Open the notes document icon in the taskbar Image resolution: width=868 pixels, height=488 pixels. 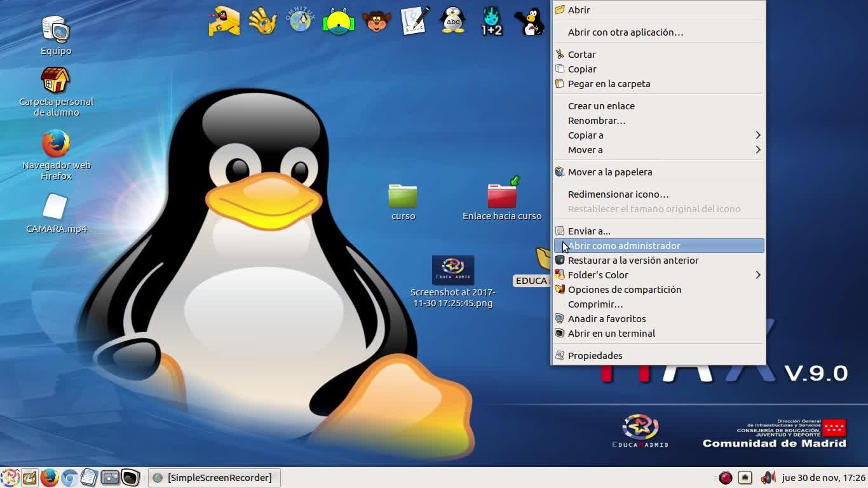89,477
